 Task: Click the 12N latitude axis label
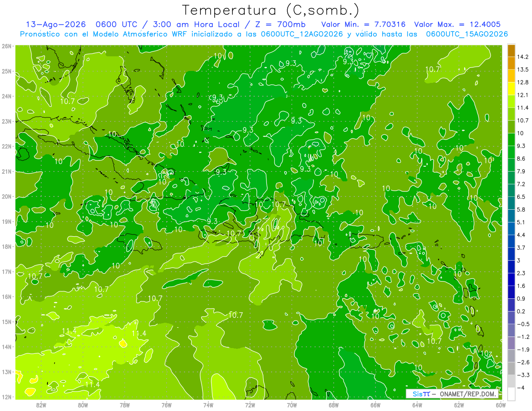pos(6,397)
